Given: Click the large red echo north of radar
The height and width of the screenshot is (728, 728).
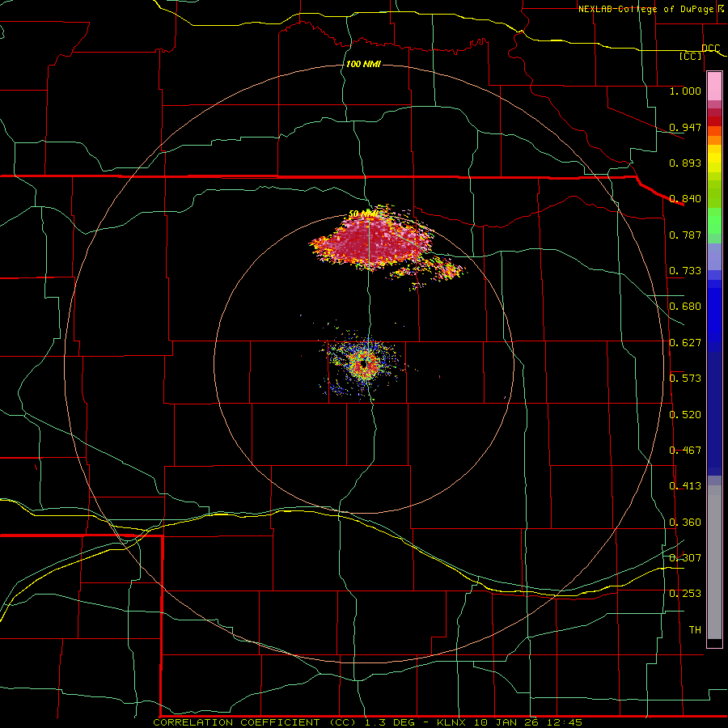Looking at the screenshot, I should [371, 241].
